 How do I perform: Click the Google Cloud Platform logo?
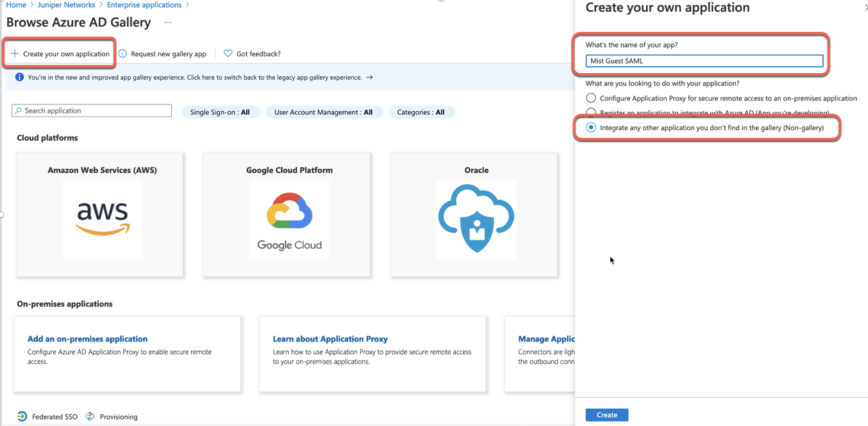click(289, 219)
